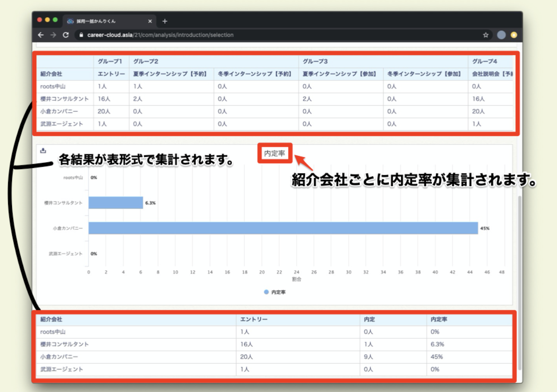Select the roots中山 row in top table
Viewport: 557px width, 392px height.
54,86
